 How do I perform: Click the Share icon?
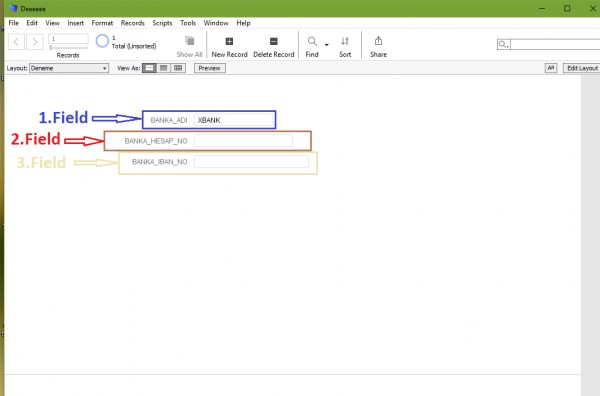[x=378, y=41]
